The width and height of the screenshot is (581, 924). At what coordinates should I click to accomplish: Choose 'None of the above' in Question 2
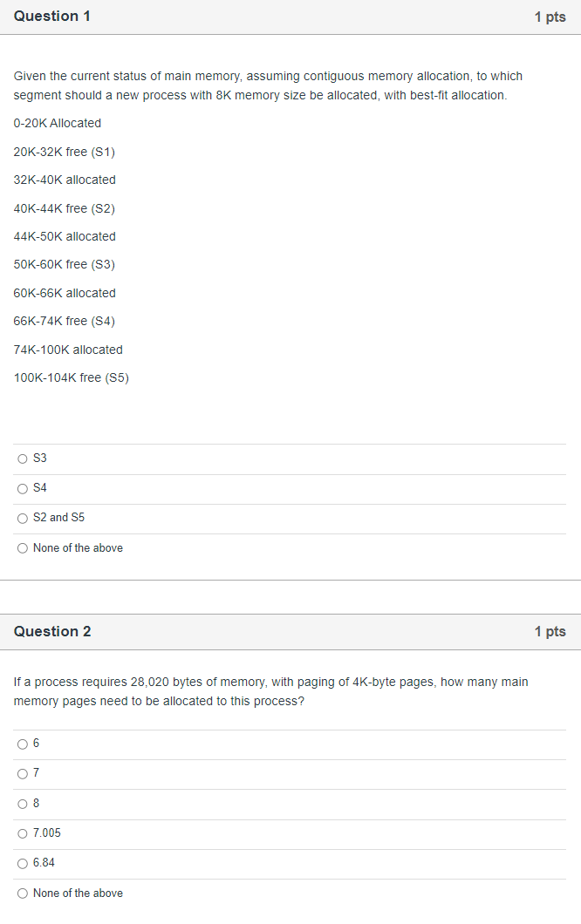click(x=22, y=893)
